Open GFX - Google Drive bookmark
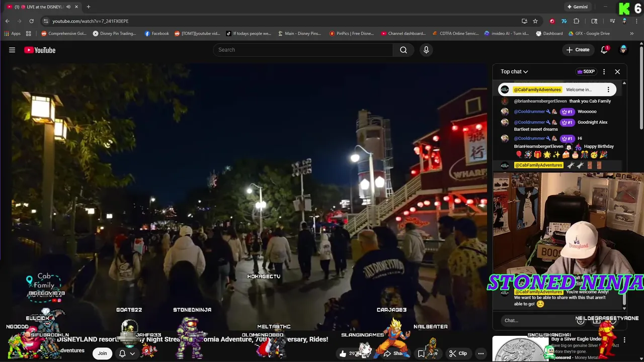This screenshot has height=362, width=644. tap(590, 34)
